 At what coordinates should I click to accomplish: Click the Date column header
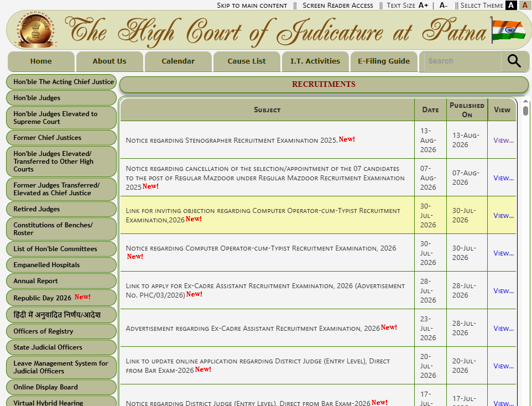tap(430, 110)
